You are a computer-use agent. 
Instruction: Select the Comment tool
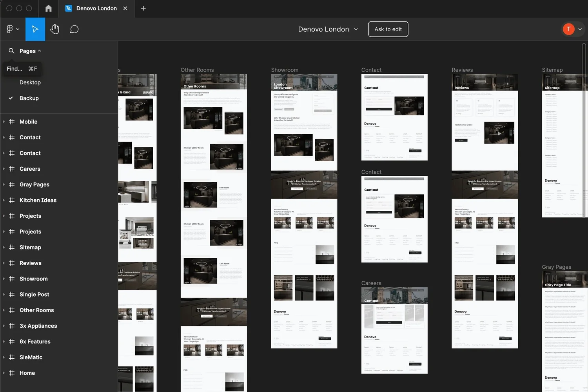74,29
